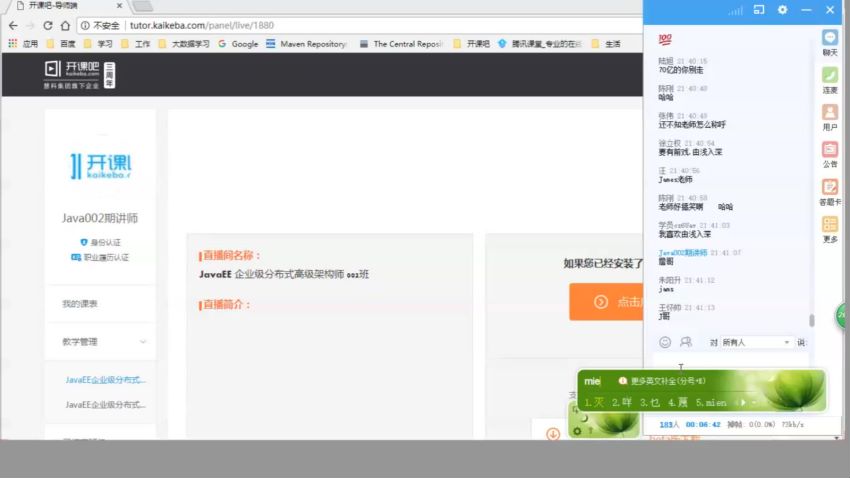The width and height of the screenshot is (850, 478).
Task: Select the 开课吧-导师端 browser tab
Action: pos(65,5)
